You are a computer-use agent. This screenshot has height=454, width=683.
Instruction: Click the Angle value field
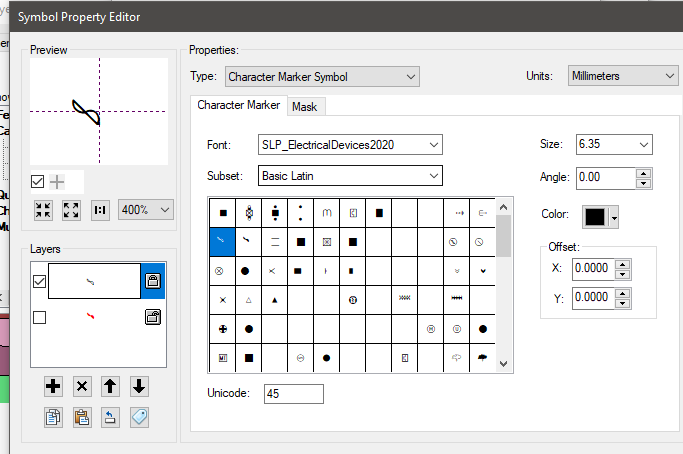605,178
